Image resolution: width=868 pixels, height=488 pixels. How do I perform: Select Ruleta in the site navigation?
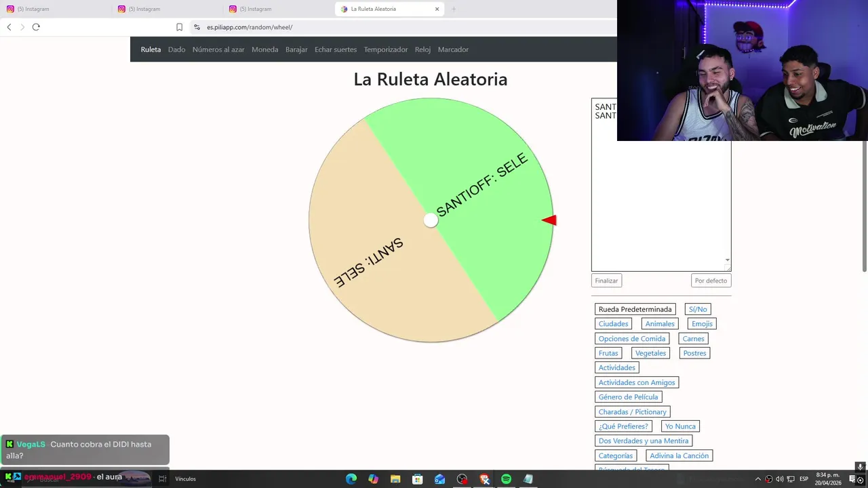point(151,49)
